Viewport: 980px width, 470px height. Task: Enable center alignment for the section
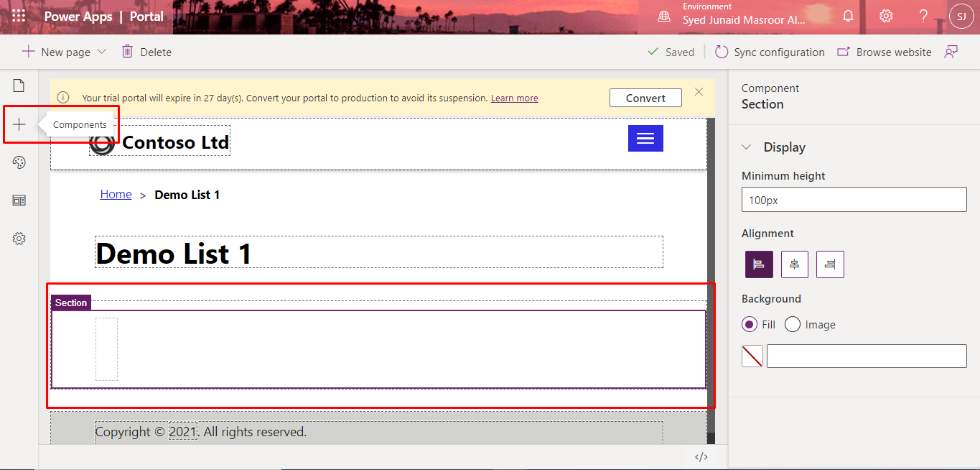[x=794, y=264]
